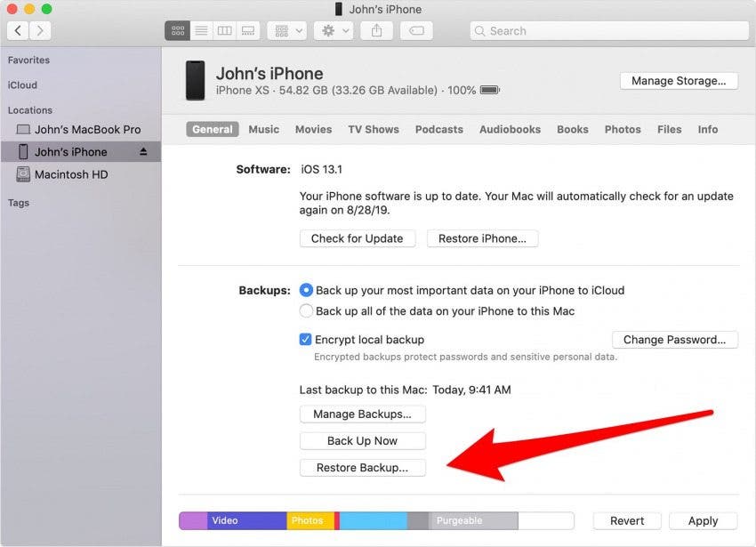
Task: Go forward with the right chevron button
Action: coord(40,31)
